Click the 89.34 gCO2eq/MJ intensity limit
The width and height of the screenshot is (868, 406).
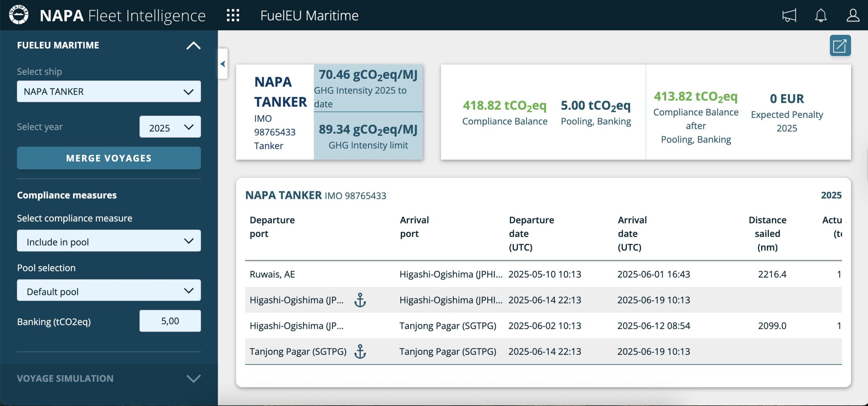click(368, 130)
